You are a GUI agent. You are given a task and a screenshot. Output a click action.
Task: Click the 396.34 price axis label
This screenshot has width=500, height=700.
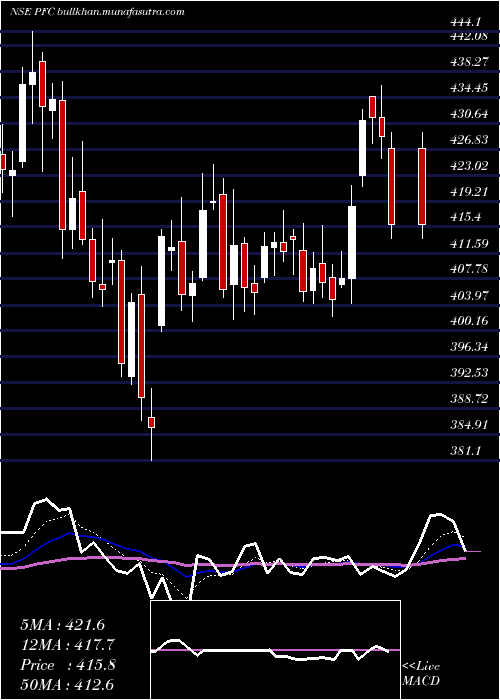click(469, 347)
